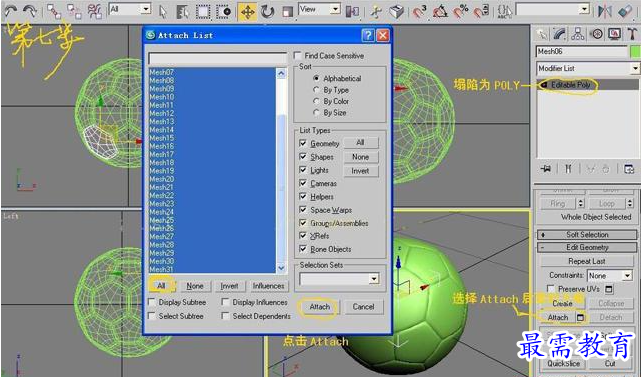Open the Named Selection Sets toolbar dropdown
Screen dimensions: 641x377
tap(585, 9)
